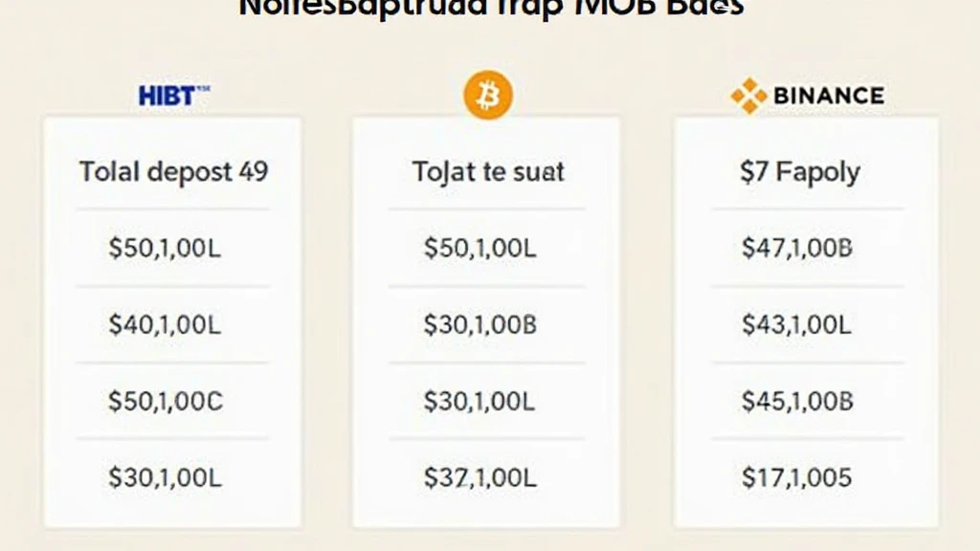Image resolution: width=980 pixels, height=551 pixels.
Task: Click the $17,1,005 row
Action: [796, 476]
